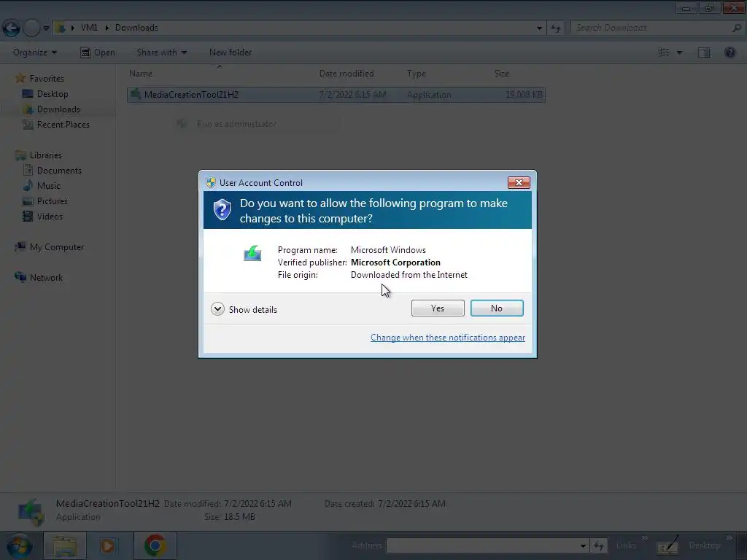The width and height of the screenshot is (747, 560).
Task: Click details pane file icon
Action: [31, 511]
